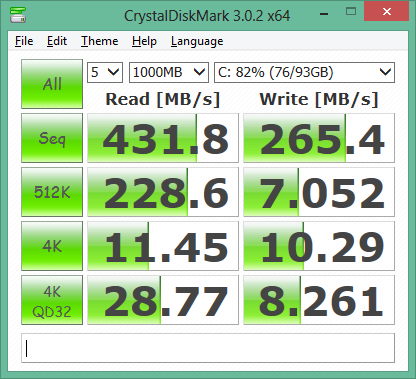Viewport: 416px width, 379px height.
Task: Click the empty comment text field
Action: tap(208, 348)
